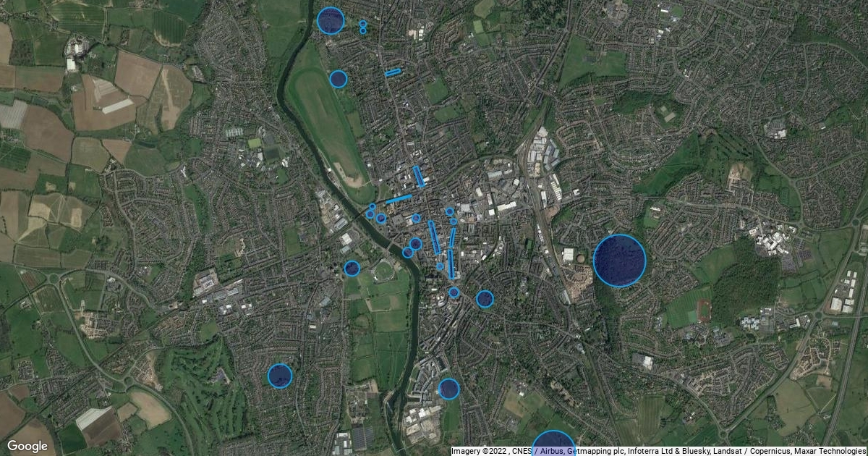868x456 pixels.
Task: Select the thin blue bar pointing toward the river bridge
Action: point(399,199)
